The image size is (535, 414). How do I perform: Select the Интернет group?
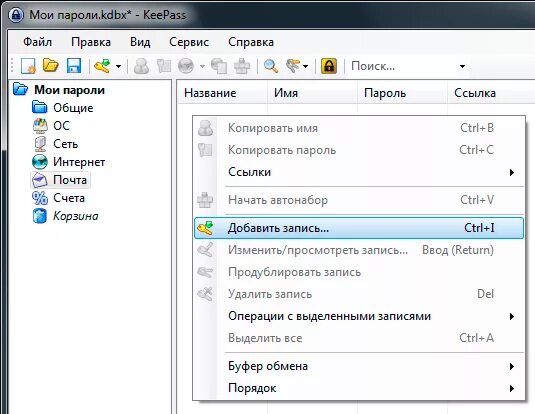(79, 162)
